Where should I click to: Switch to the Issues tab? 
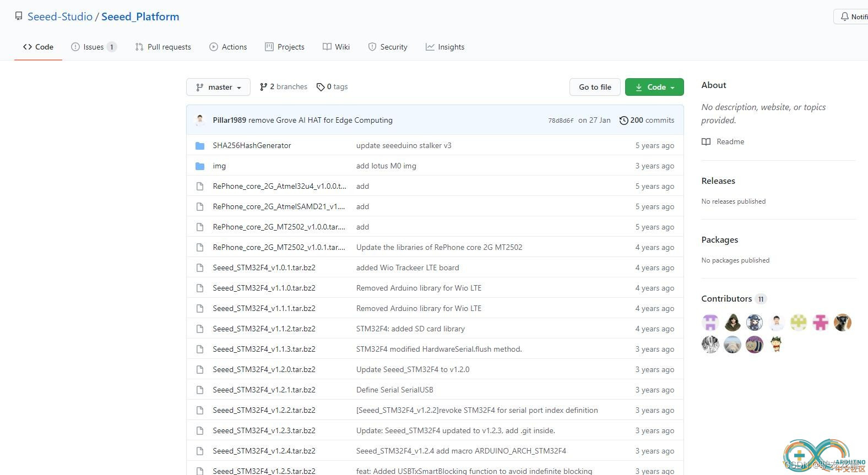[94, 47]
